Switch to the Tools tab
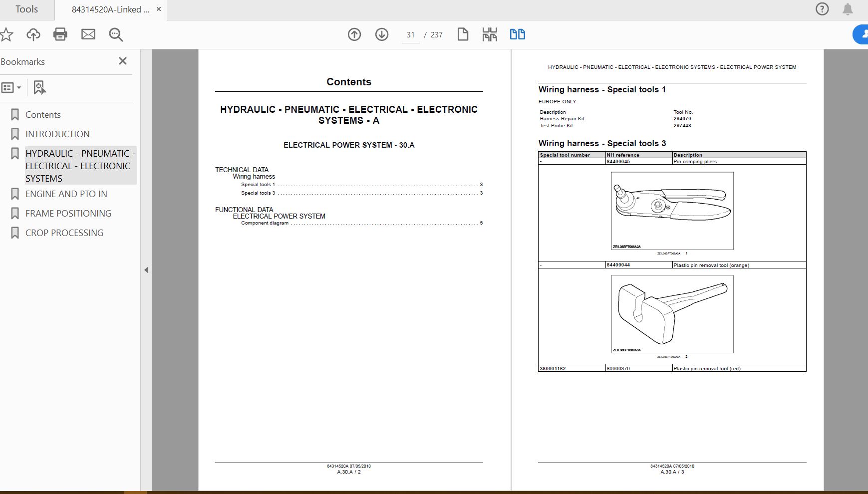Viewport: 868px width, 494px height. pos(26,9)
